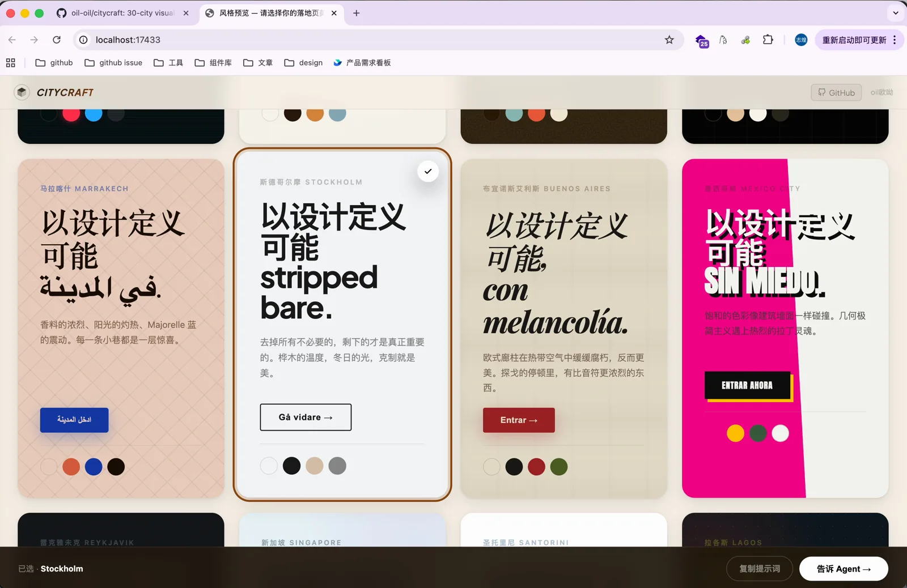Image resolution: width=907 pixels, height=588 pixels.
Task: Pick the white swatch in Stockholm card
Action: pyautogui.click(x=269, y=466)
